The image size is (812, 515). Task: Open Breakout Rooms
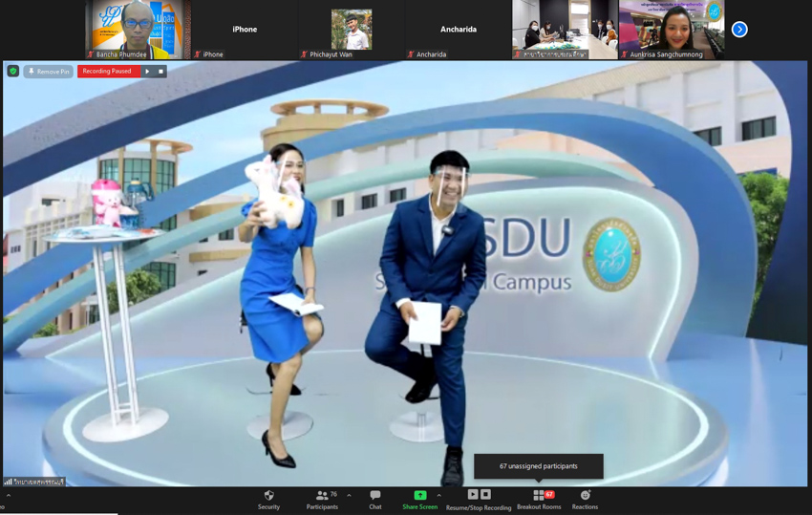point(539,500)
